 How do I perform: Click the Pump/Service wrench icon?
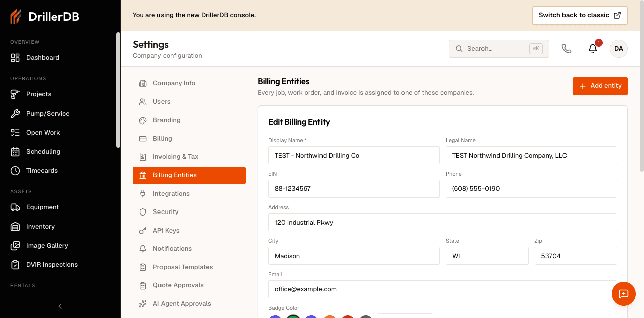(15, 114)
